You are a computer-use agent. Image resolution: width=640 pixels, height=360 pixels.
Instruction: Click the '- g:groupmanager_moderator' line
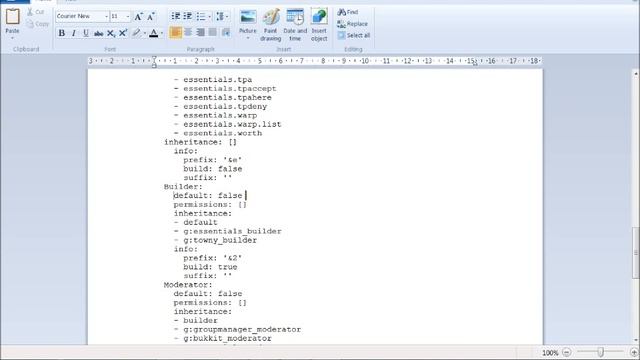pos(238,329)
